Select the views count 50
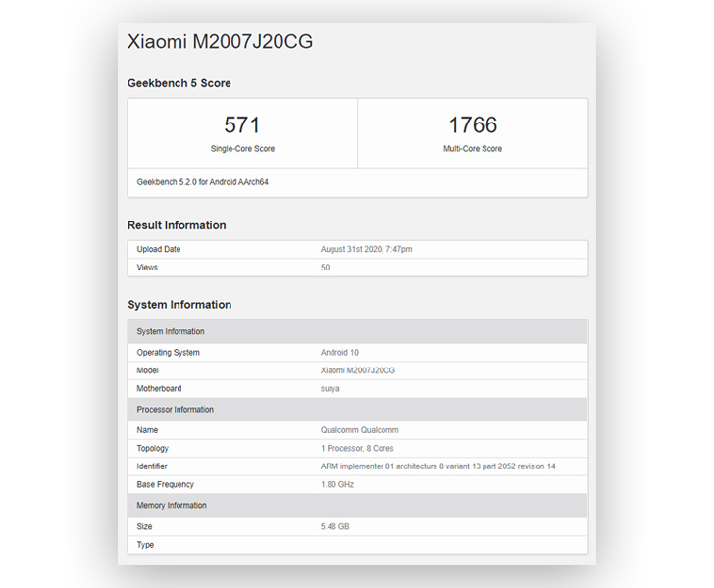 tap(325, 268)
